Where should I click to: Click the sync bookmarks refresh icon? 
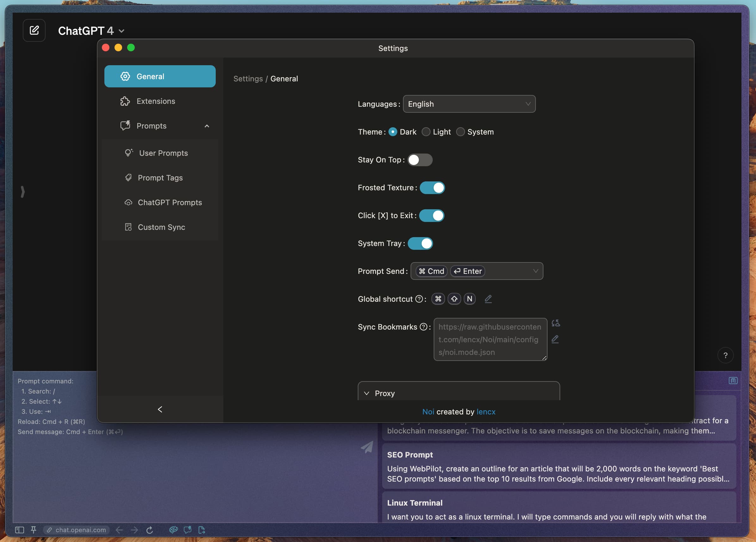click(x=555, y=323)
